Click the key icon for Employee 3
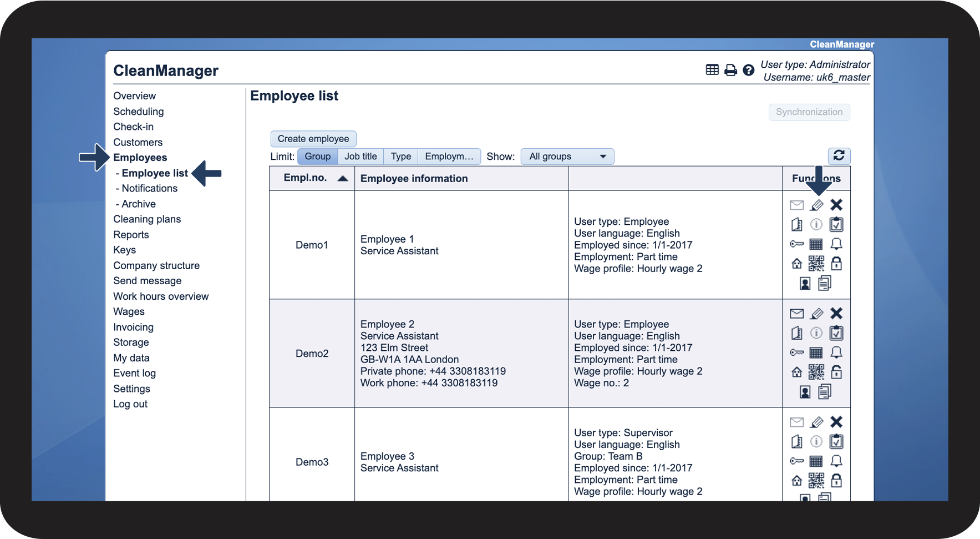This screenshot has width=980, height=539. click(796, 461)
